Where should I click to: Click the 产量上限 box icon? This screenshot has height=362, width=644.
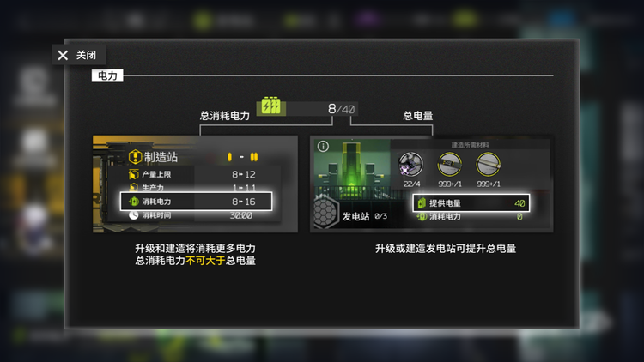pos(133,174)
